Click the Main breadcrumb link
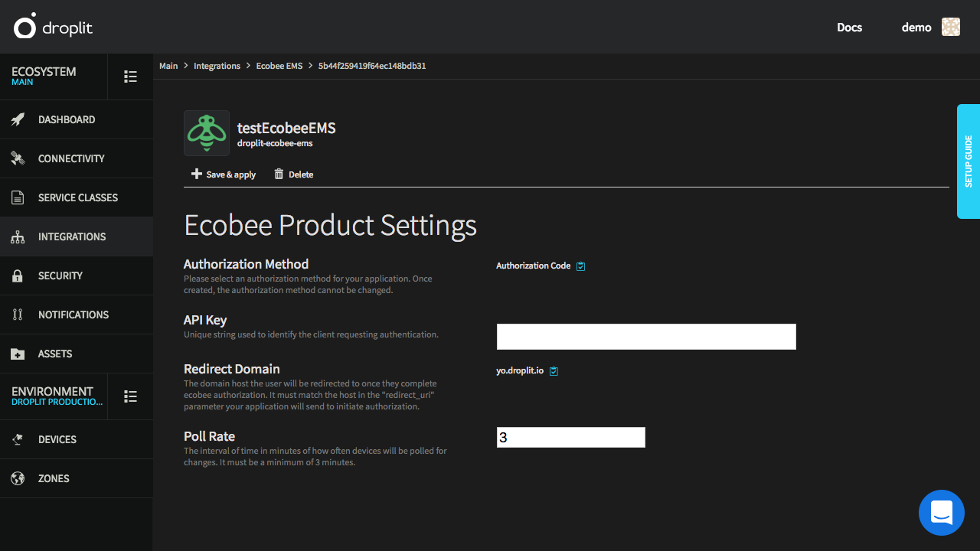Viewport: 980px width, 551px height. point(168,66)
